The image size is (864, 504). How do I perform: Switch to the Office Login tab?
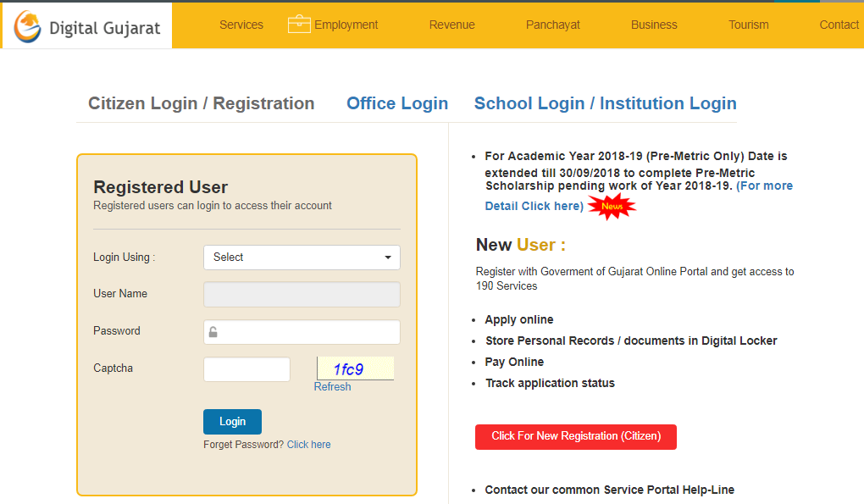tap(396, 102)
